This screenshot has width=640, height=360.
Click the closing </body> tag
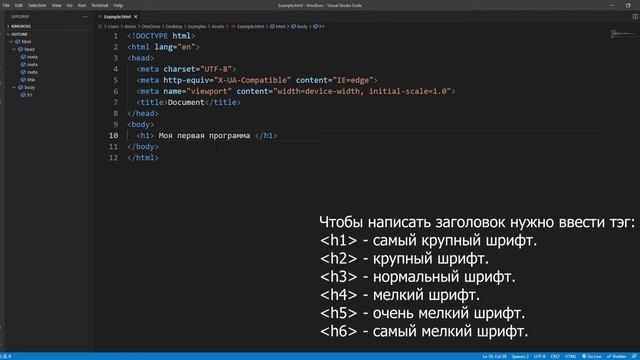pyautogui.click(x=143, y=147)
